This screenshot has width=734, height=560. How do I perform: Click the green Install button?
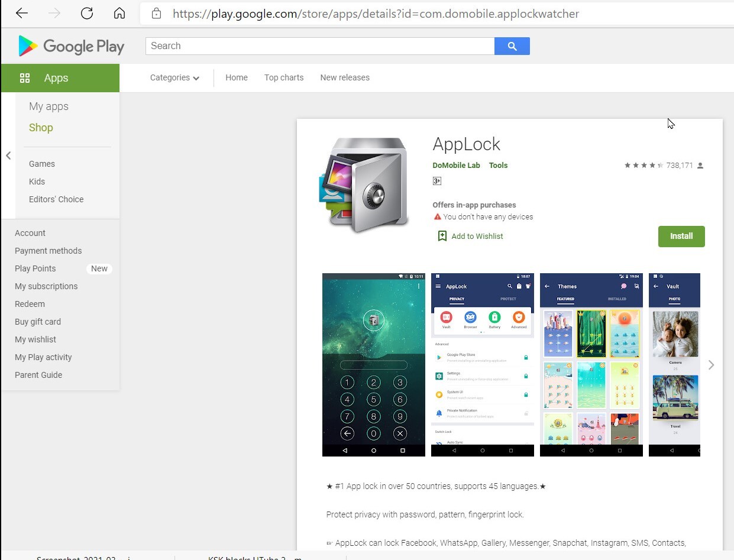681,236
